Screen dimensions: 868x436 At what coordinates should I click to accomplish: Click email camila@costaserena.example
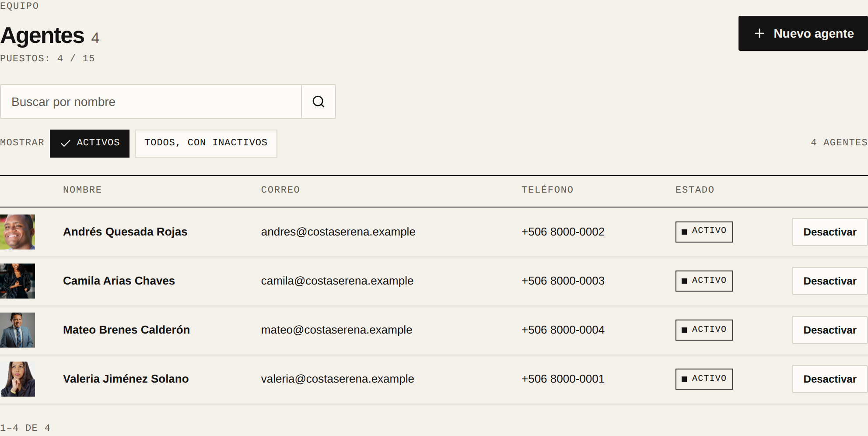[337, 281]
